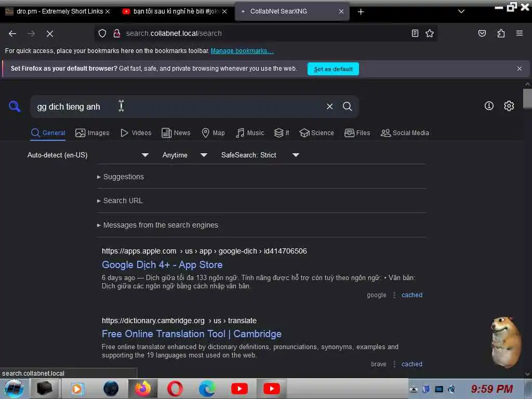Open SearXNG about info icon

tap(489, 106)
